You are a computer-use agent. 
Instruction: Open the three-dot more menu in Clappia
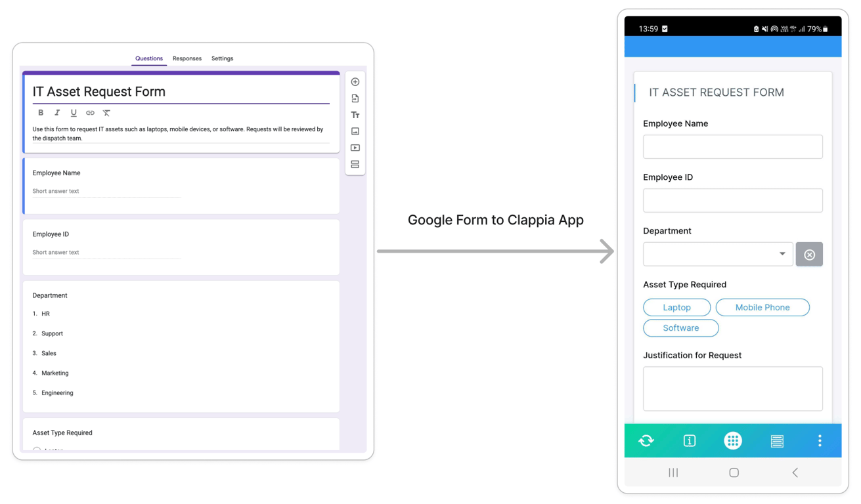click(820, 440)
